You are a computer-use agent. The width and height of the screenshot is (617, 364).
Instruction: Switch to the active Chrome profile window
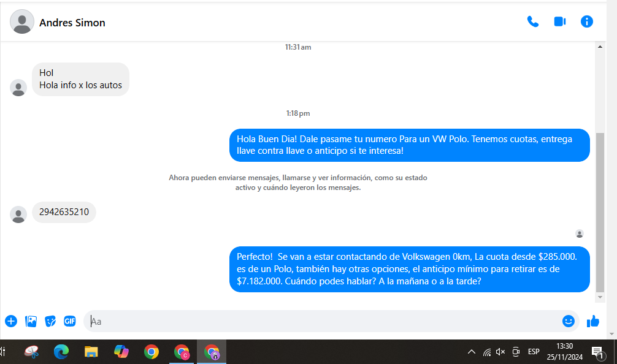pos(212,352)
